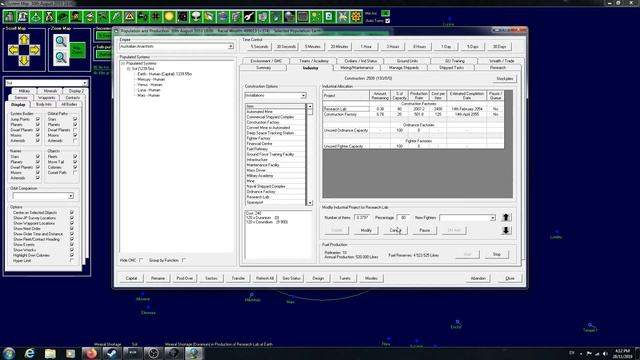Open the Stockpiles button
The height and width of the screenshot is (360, 640).
[505, 78]
